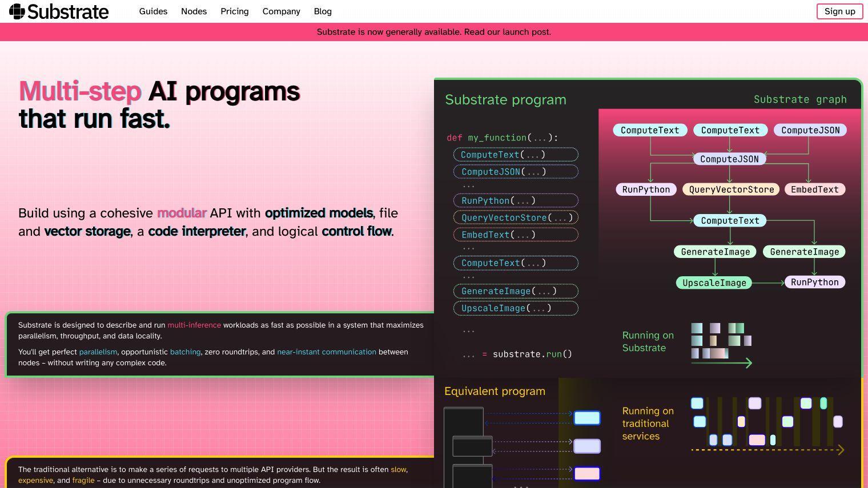Click the 'Substrate program' heading
The image size is (868, 488).
[x=505, y=100]
